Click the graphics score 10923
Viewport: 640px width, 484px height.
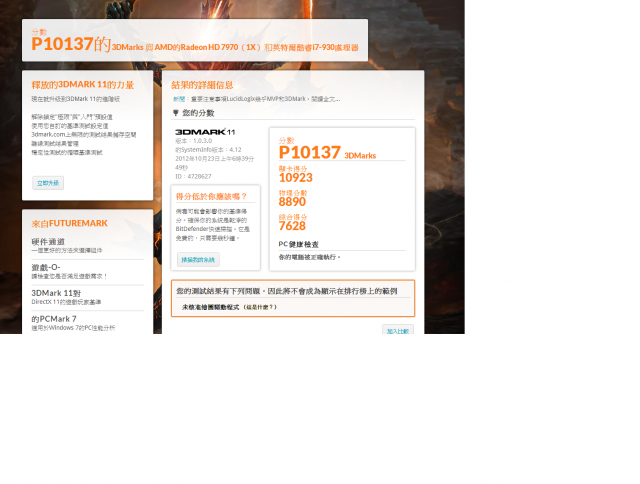pos(296,178)
